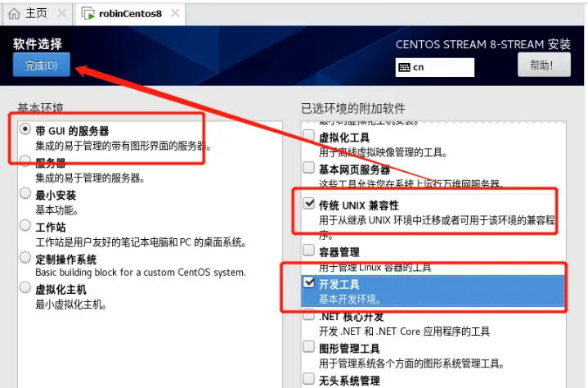Click the description 最小虚拟化主机。
Image resolution: width=588 pixels, height=388 pixels.
pos(71,305)
